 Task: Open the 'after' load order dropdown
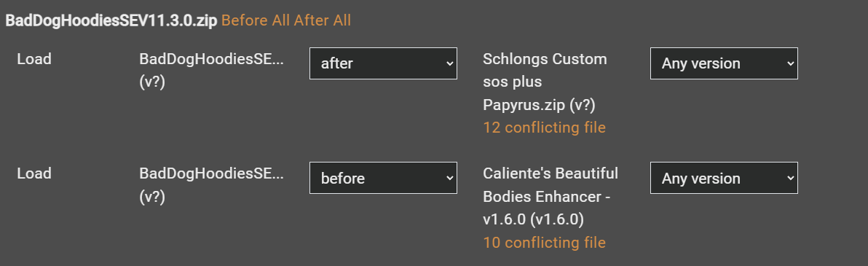click(383, 63)
